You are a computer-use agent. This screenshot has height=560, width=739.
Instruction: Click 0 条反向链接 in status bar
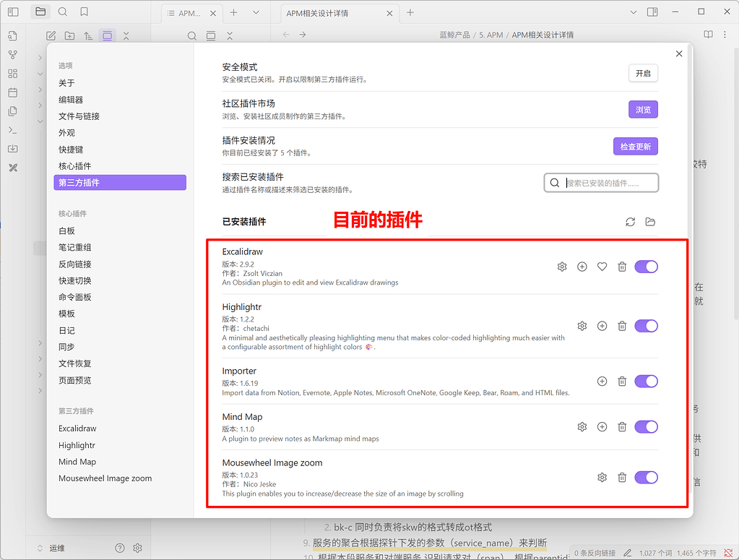595,553
